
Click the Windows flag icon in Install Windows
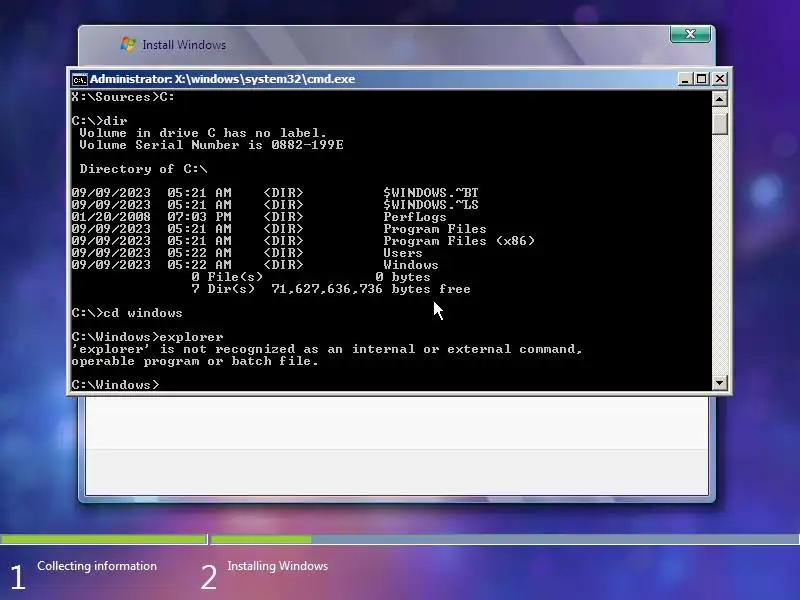click(128, 44)
